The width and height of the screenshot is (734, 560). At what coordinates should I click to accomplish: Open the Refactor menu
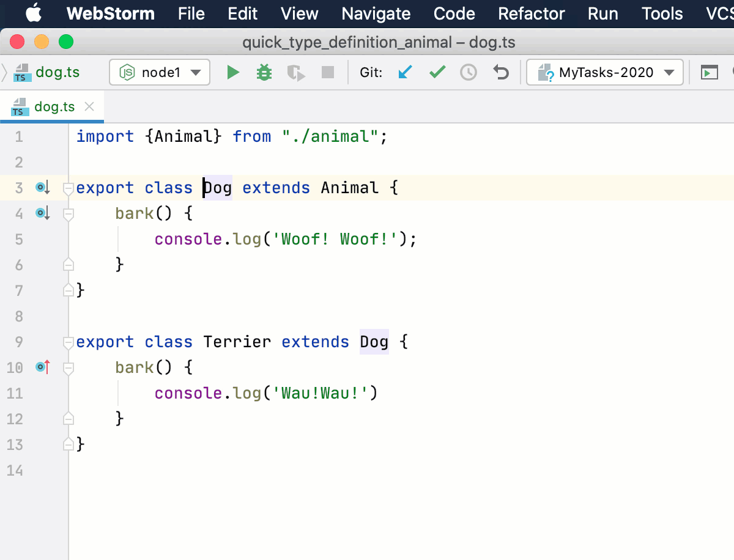point(531,13)
